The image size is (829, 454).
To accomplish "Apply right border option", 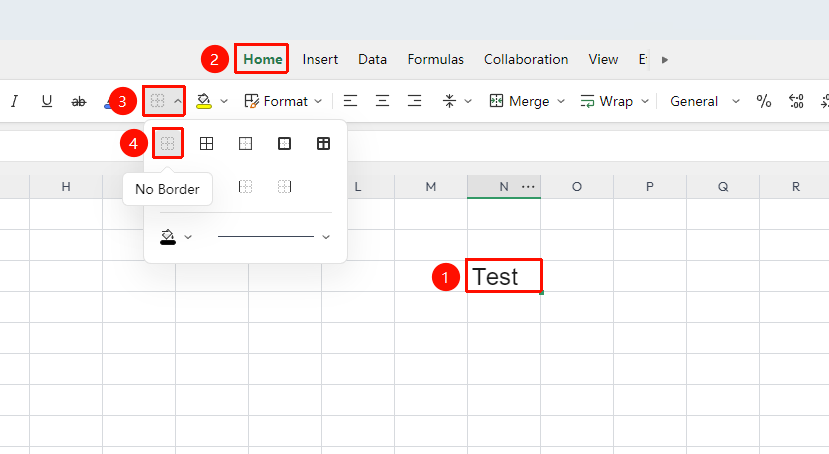I will 284,187.
